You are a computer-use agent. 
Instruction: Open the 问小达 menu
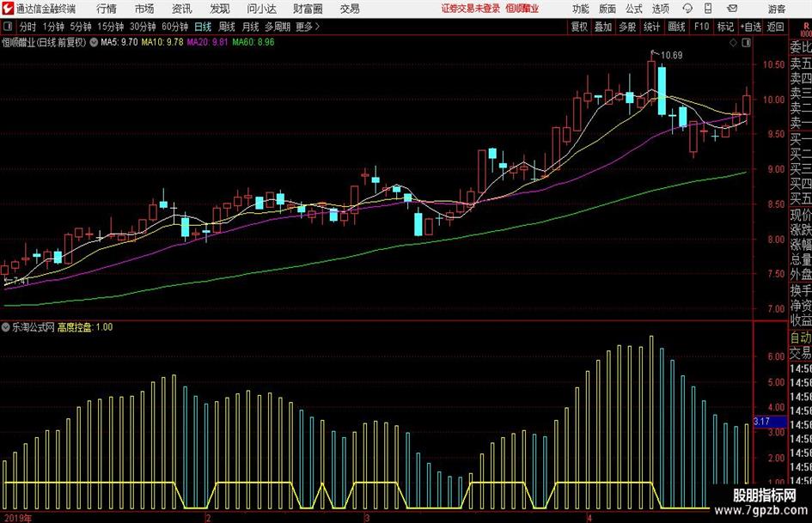[x=261, y=9]
